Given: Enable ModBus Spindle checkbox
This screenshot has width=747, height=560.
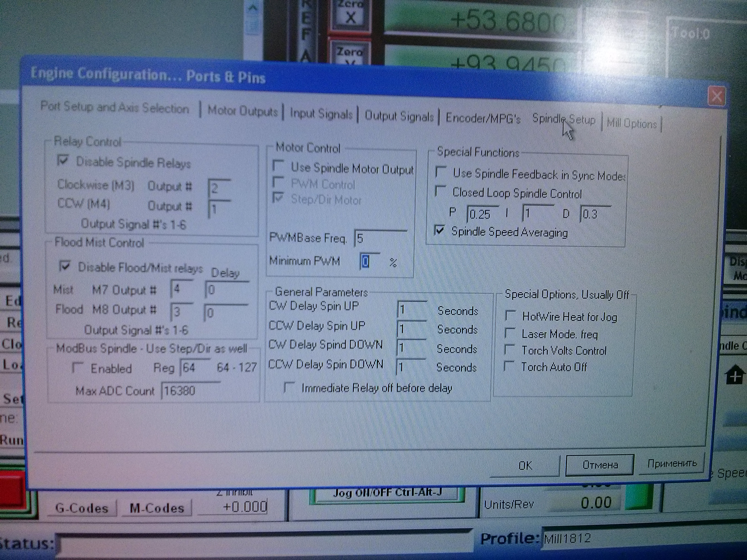Looking at the screenshot, I should point(78,368).
